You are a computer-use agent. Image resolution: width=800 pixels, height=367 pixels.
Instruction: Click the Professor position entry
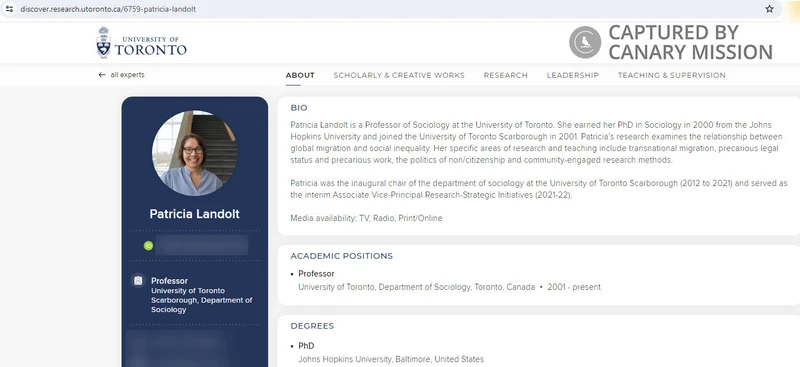[449, 280]
